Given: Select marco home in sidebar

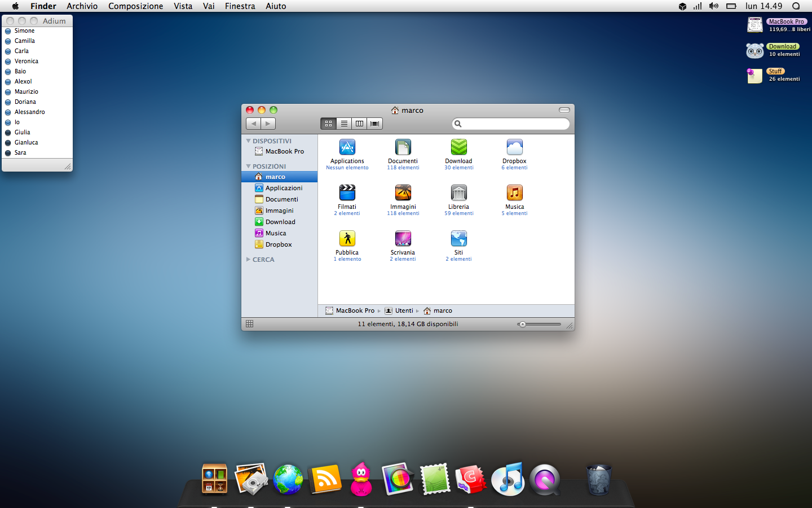Looking at the screenshot, I should pos(279,177).
